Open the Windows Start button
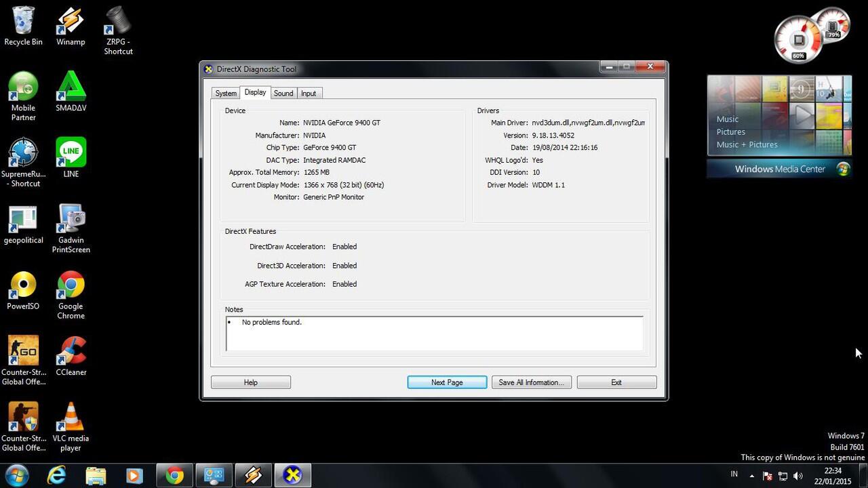 point(17,475)
